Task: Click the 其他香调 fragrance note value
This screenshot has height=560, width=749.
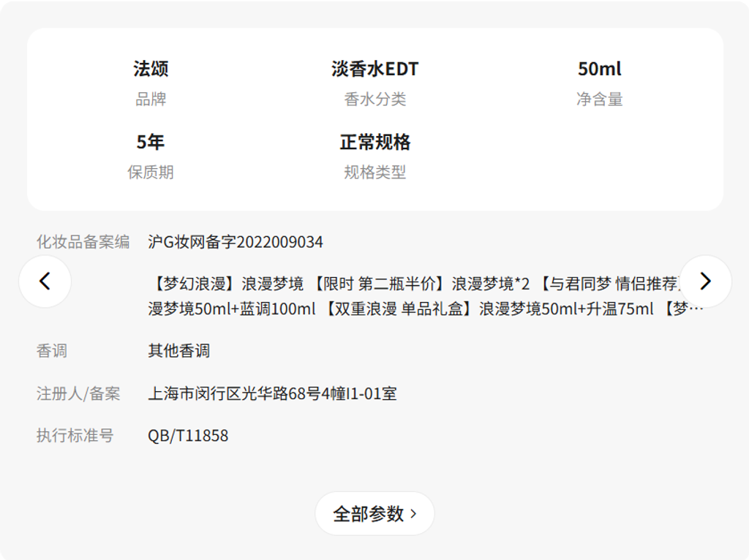Action: 179,351
